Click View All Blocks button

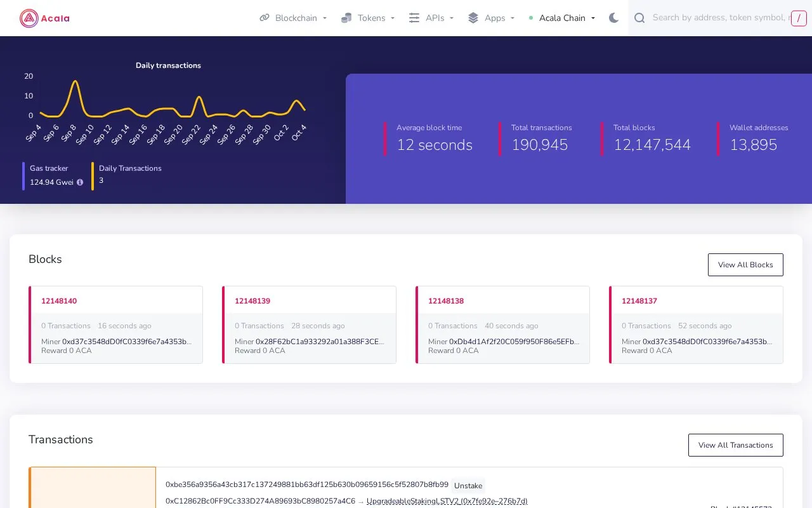click(745, 265)
